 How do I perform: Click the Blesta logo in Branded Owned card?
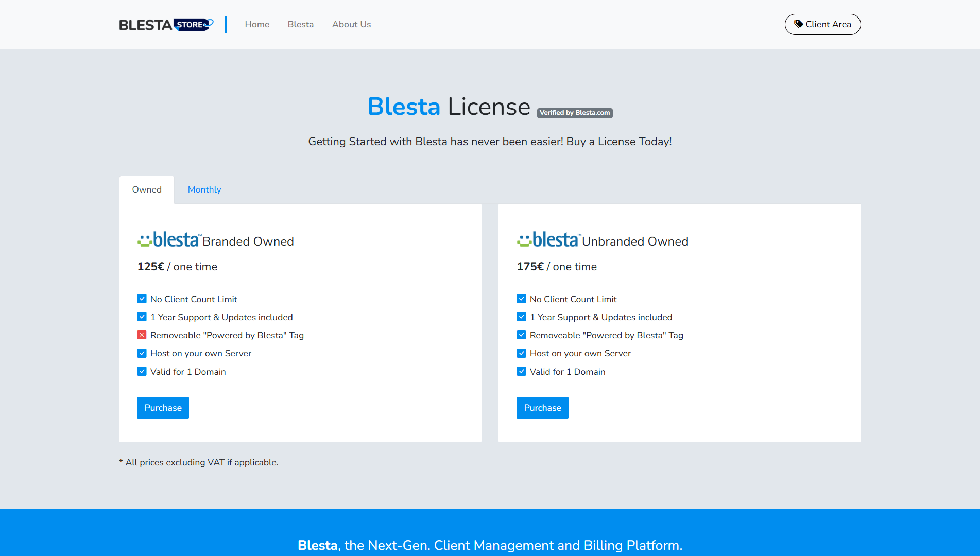click(x=169, y=240)
